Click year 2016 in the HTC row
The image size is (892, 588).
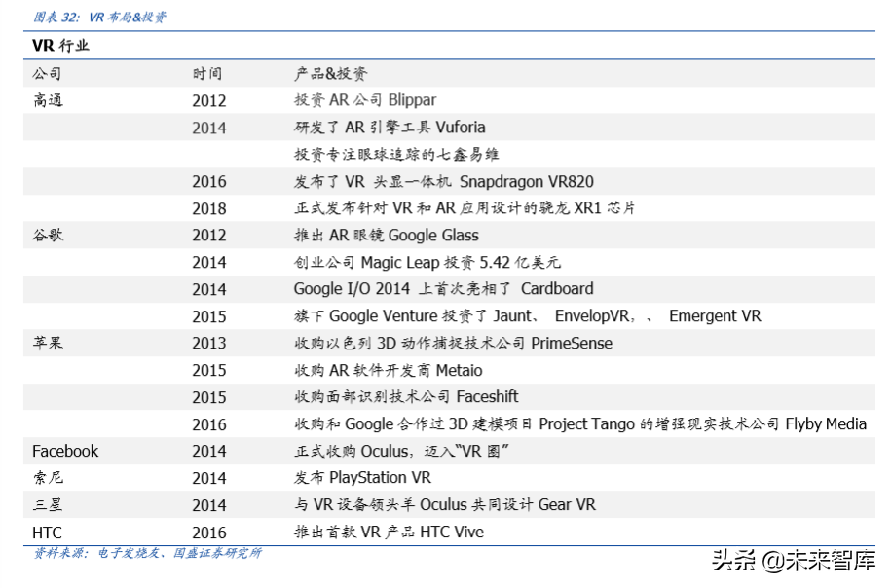click(x=209, y=533)
